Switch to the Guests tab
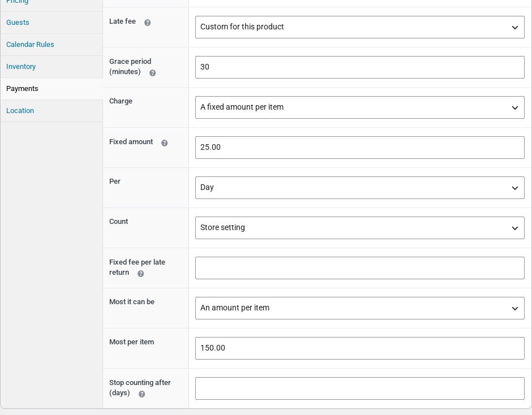Image resolution: width=532 pixels, height=415 pixels. click(52, 23)
